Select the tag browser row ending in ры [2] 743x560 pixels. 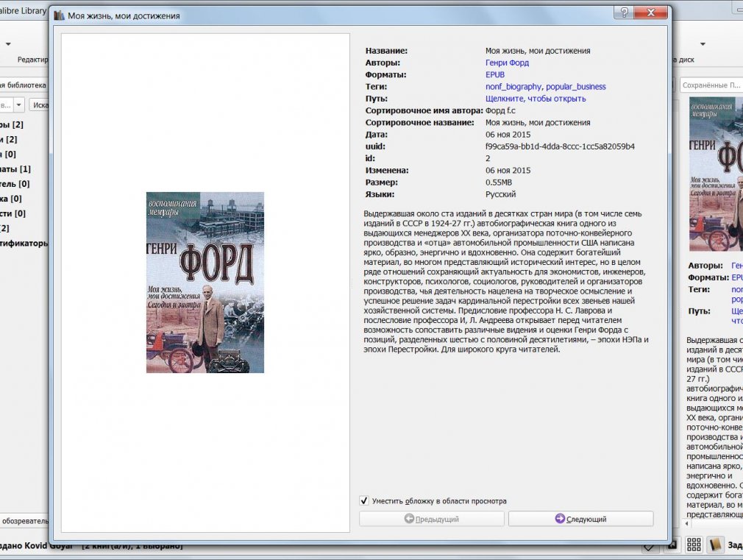tap(12, 124)
